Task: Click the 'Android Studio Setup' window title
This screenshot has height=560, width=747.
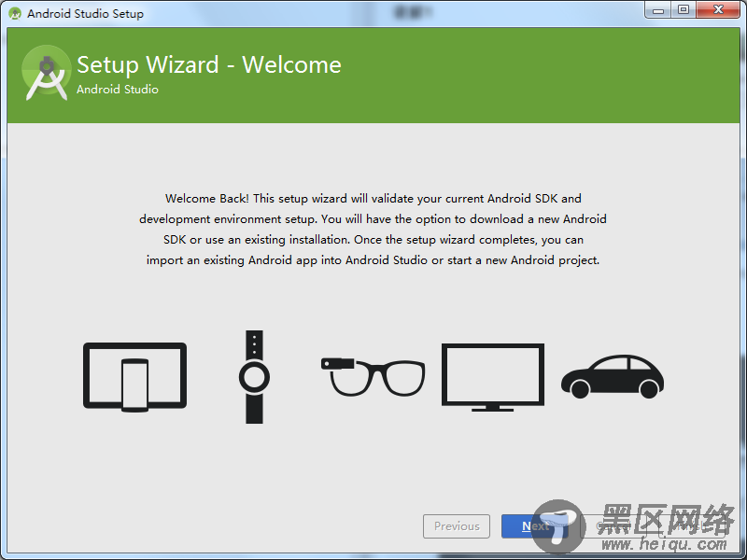Action: point(85,14)
